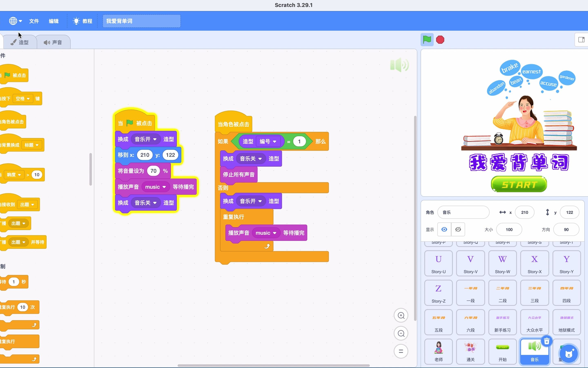This screenshot has width=588, height=368.
Task: Select the 音乐 sprite thumbnail
Action: [x=535, y=351]
